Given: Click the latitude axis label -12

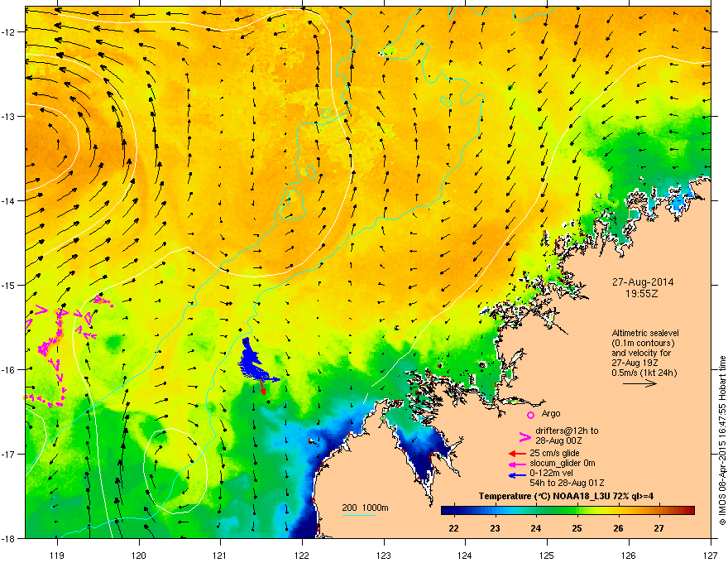Looking at the screenshot, I should pyautogui.click(x=9, y=32).
